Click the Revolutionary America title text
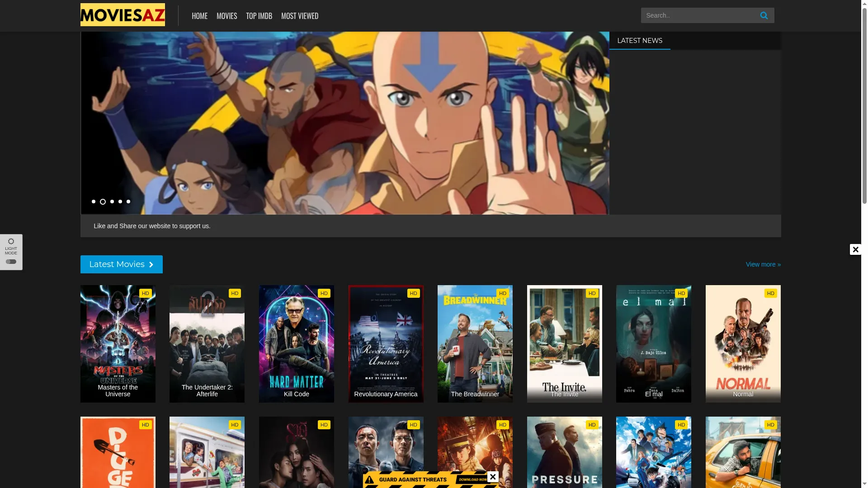The width and height of the screenshot is (868, 488). click(386, 394)
